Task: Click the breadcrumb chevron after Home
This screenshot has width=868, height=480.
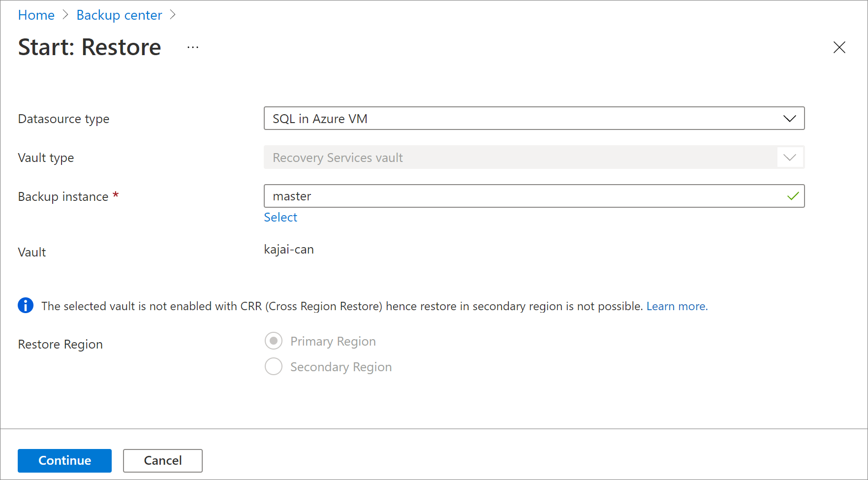Action: tap(65, 15)
